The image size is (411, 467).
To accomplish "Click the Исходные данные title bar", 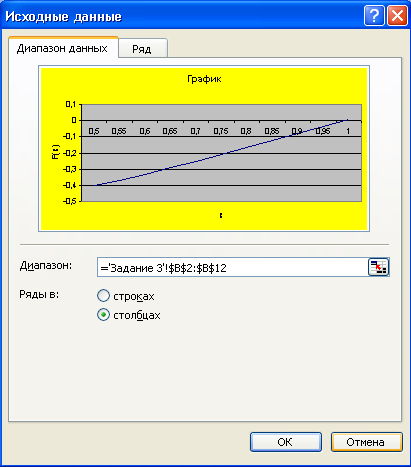I will coord(182,16).
